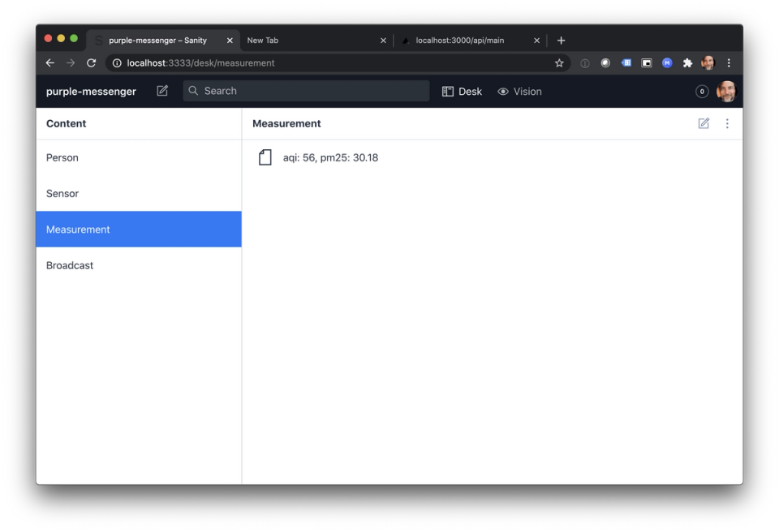Screen dimensions: 779x532
Task: Select Person in Content list
Action: coord(139,157)
